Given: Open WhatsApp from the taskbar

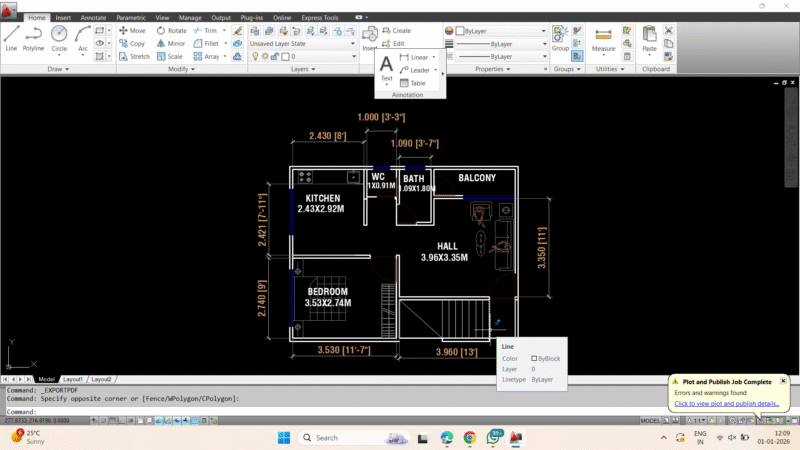Looking at the screenshot, I should click(x=493, y=438).
